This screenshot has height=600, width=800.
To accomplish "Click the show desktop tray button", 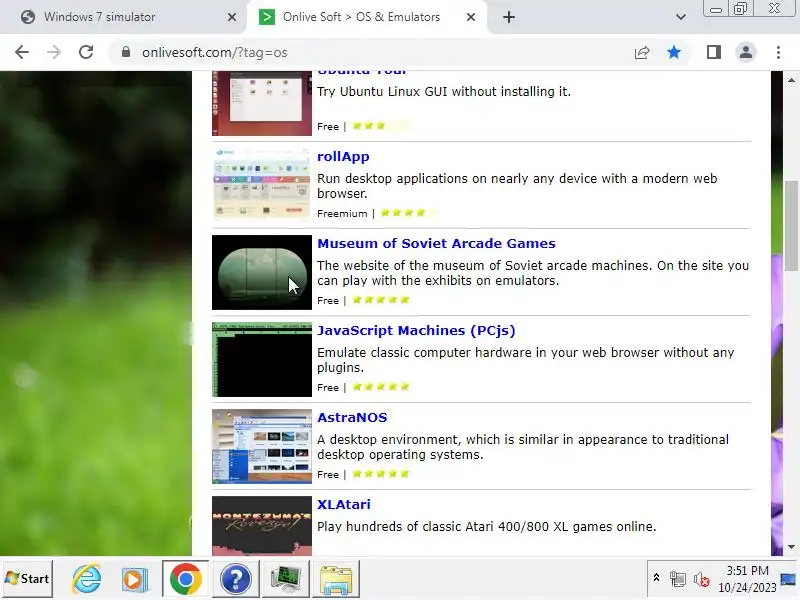I will [x=788, y=579].
